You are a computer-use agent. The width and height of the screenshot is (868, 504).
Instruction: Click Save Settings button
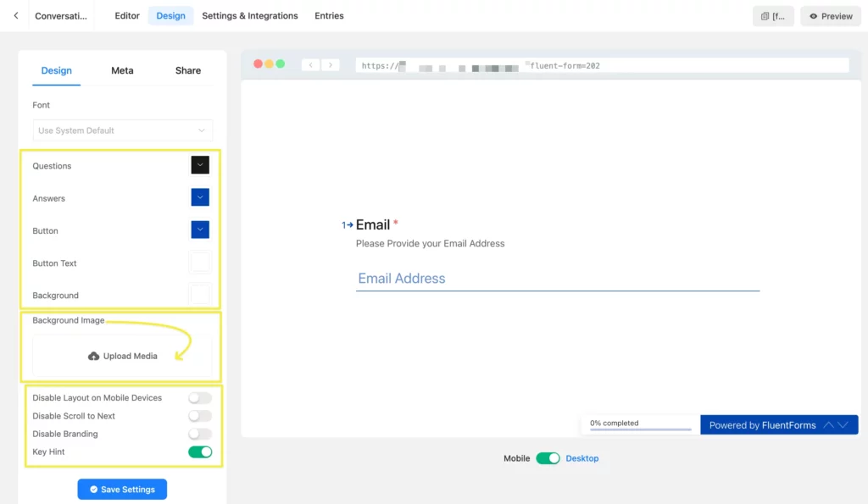click(x=122, y=489)
